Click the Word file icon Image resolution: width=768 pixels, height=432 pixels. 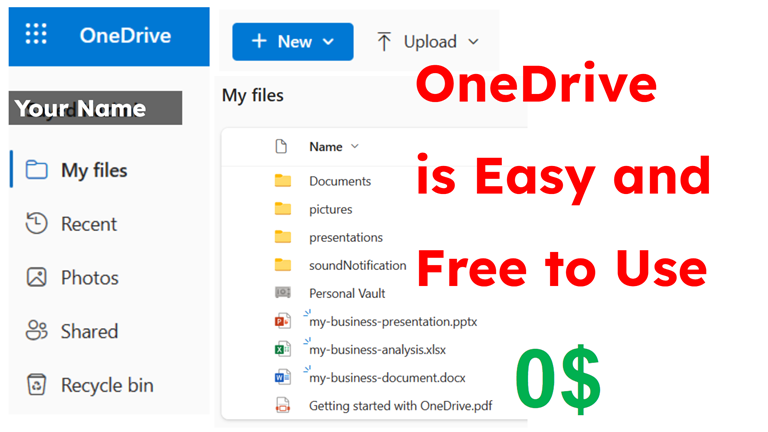point(283,377)
